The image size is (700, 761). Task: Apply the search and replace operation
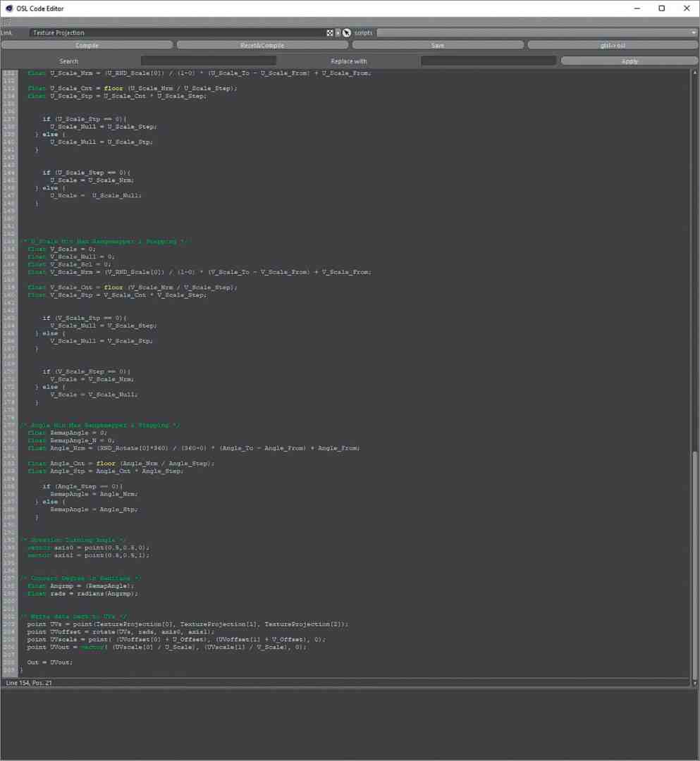point(629,61)
